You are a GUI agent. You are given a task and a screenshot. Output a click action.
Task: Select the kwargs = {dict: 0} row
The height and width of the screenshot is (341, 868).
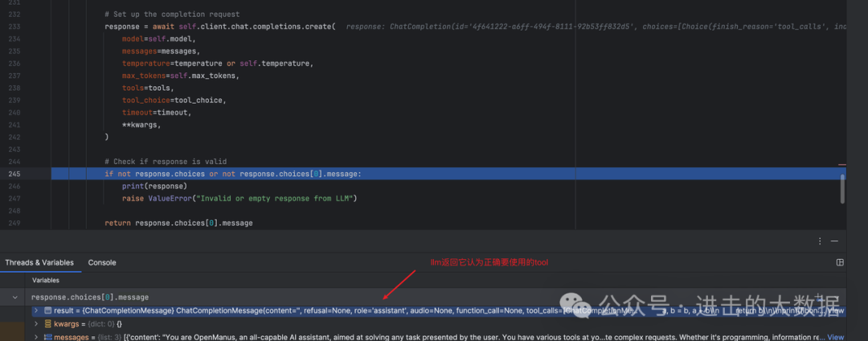[x=437, y=324]
